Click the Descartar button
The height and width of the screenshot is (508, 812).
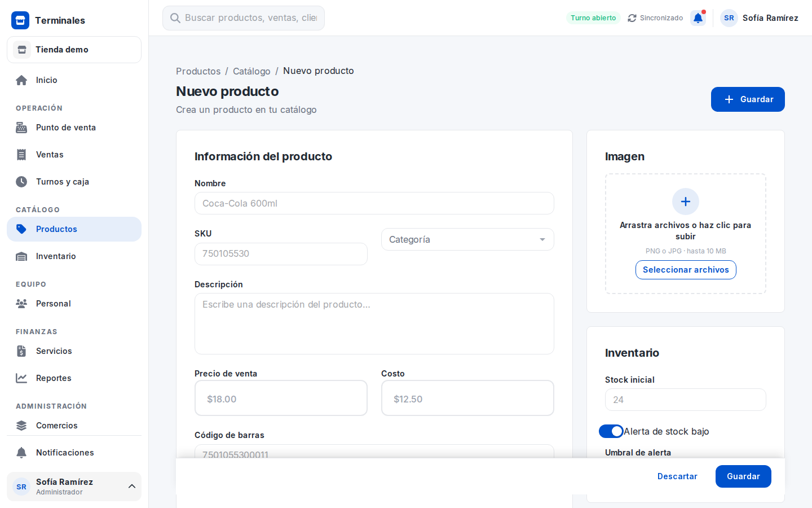(x=677, y=476)
